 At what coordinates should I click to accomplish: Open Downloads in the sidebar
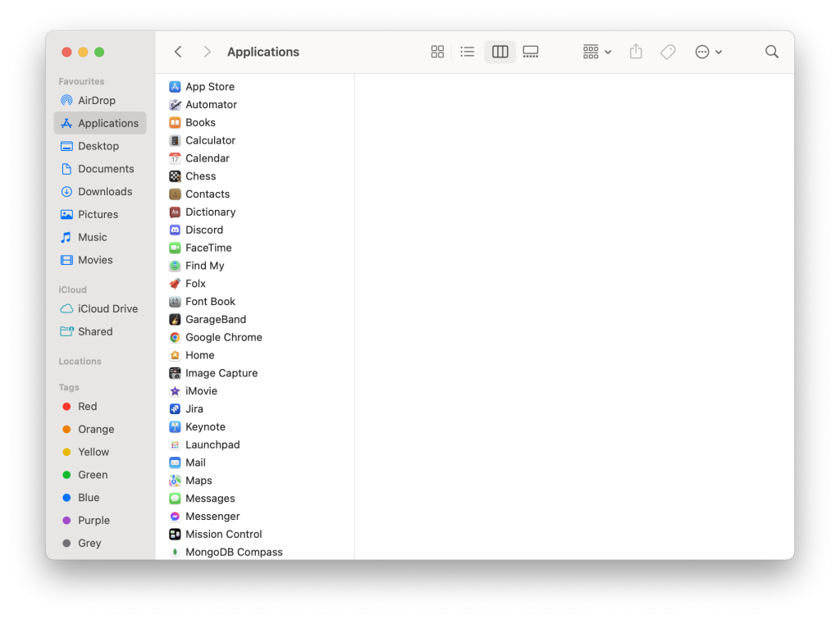[x=99, y=192]
